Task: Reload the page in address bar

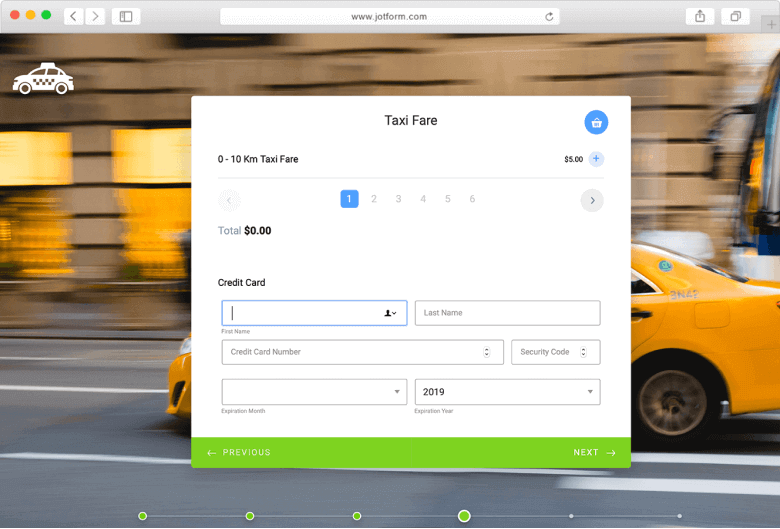Action: point(549,16)
